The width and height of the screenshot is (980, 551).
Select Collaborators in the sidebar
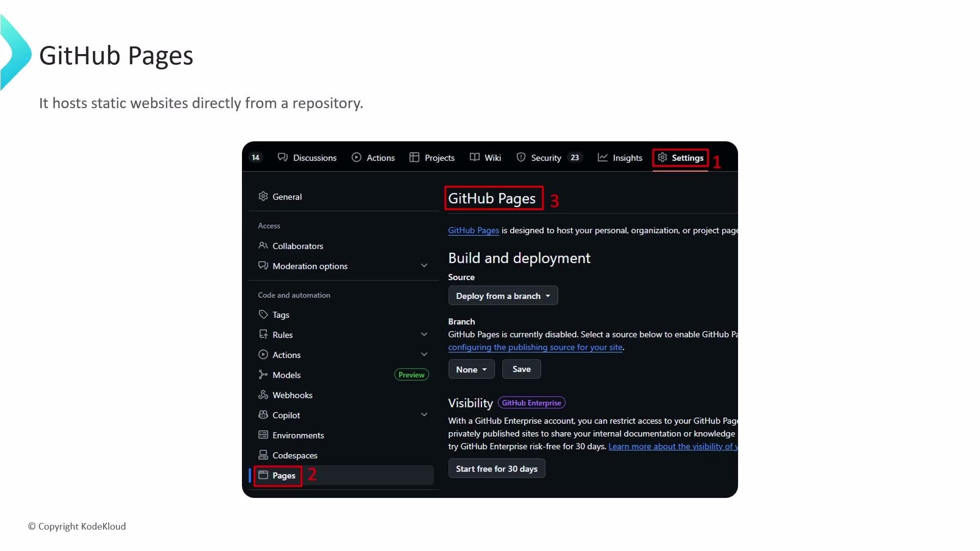pos(343,246)
